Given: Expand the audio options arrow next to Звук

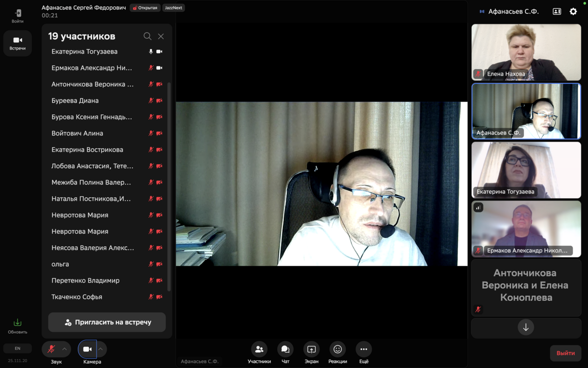Looking at the screenshot, I should tap(64, 349).
